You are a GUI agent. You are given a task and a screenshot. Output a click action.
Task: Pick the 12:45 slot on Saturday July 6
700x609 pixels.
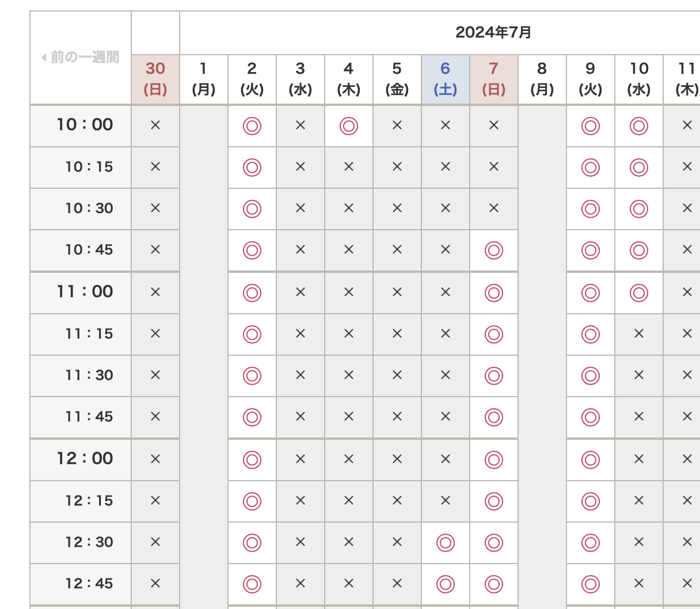coord(446,584)
